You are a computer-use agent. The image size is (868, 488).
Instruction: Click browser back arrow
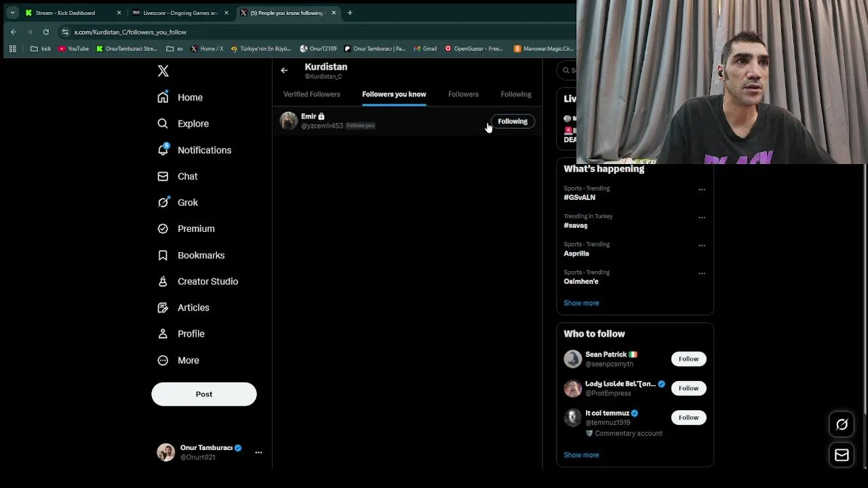coord(14,32)
